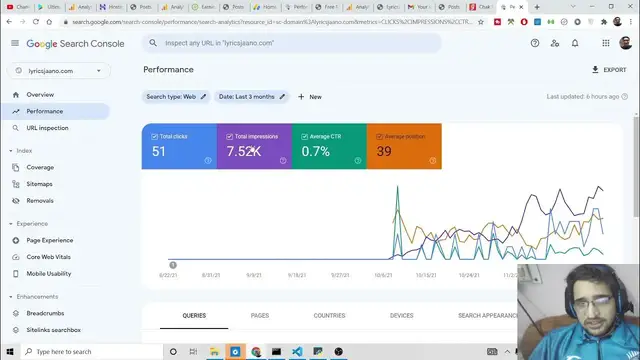Click Overview home icon in sidebar
This screenshot has height=360, width=640.
coord(16,95)
